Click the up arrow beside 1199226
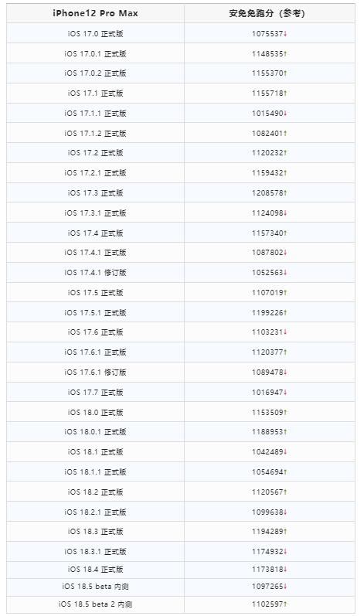364x616 pixels. coord(285,313)
